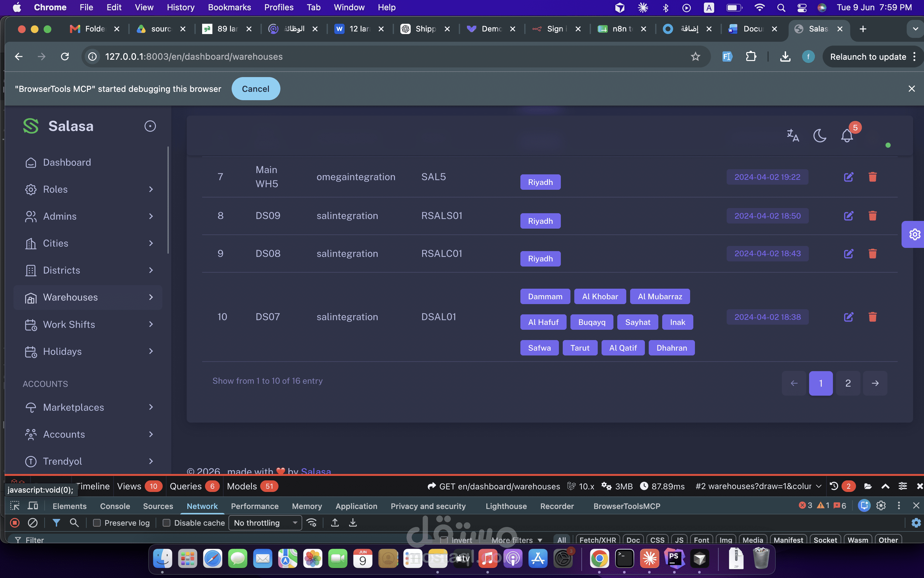Expand the Districts sidebar menu
Viewport: 924px width, 578px height.
tap(88, 270)
